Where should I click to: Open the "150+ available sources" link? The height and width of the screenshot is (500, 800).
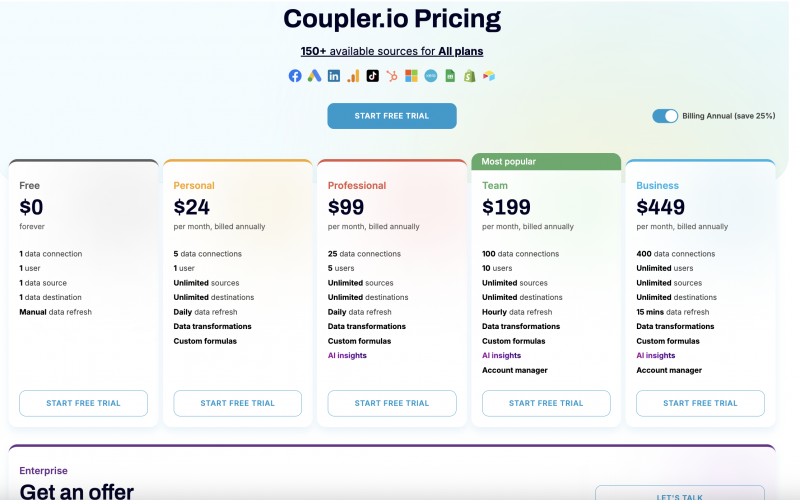364,51
